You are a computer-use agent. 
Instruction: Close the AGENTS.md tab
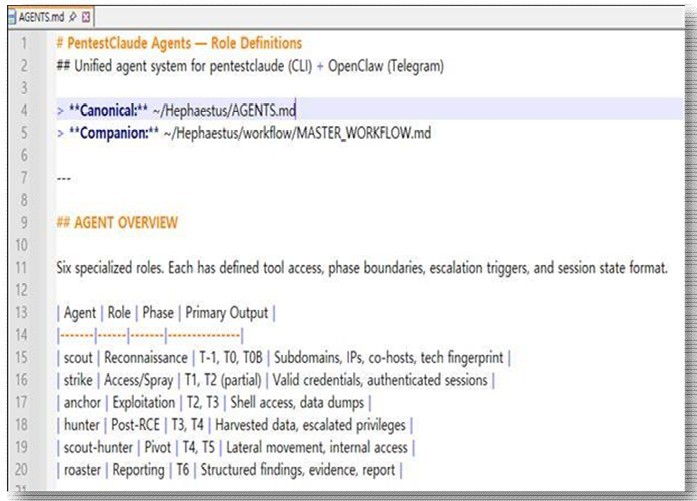[x=86, y=17]
